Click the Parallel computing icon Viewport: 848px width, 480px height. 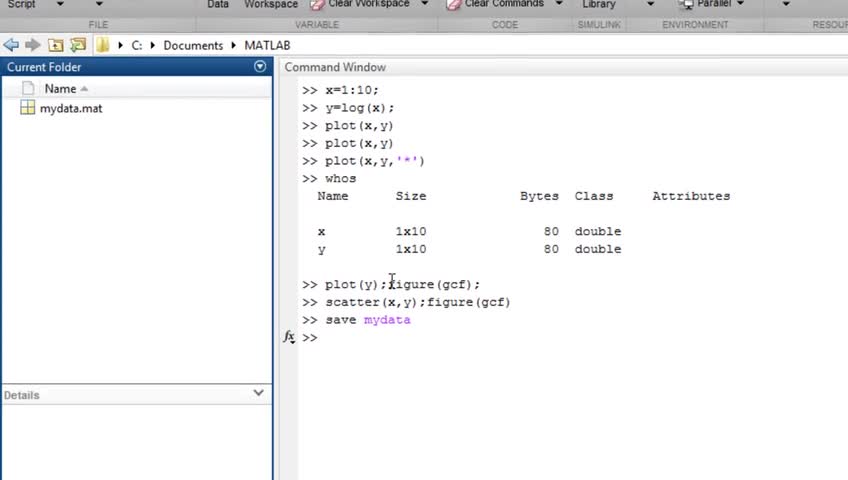pyautogui.click(x=686, y=4)
